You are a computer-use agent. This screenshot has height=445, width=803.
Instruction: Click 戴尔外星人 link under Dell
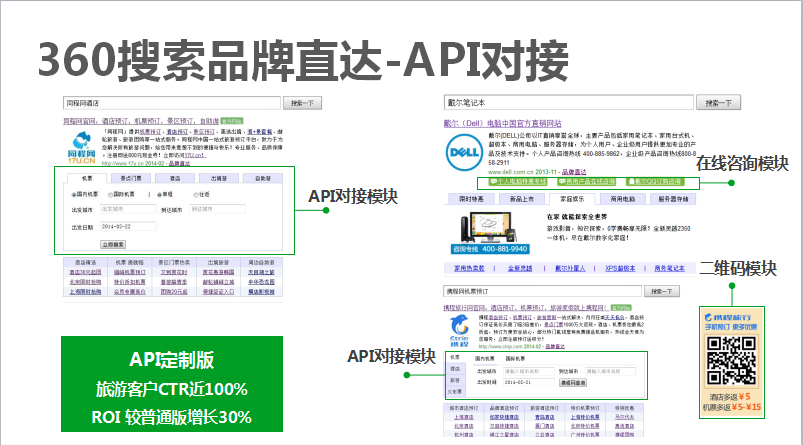tap(570, 268)
